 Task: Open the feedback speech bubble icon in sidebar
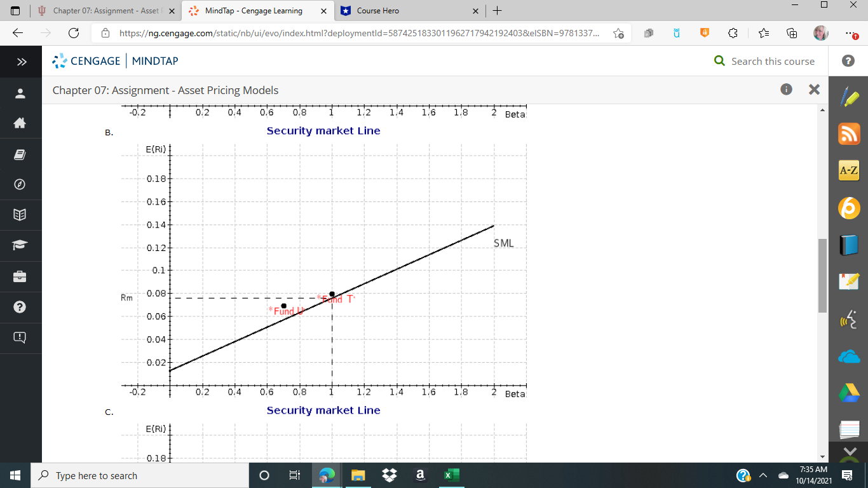(x=20, y=337)
